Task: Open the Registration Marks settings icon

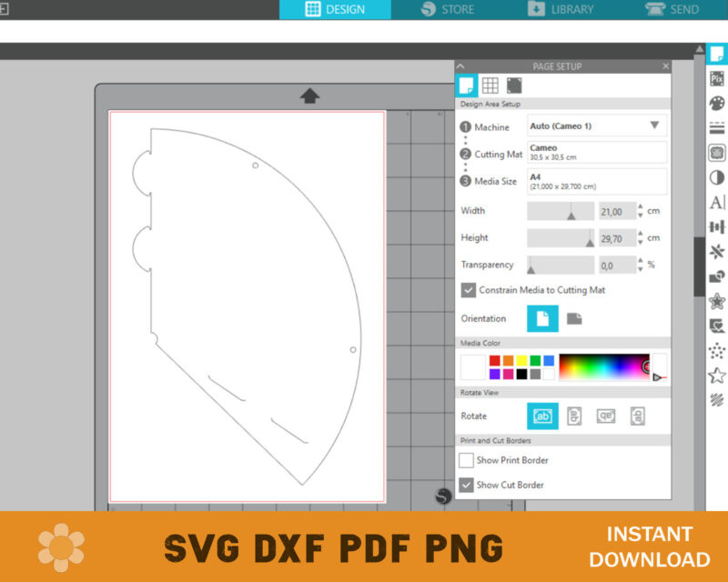Action: pos(514,85)
